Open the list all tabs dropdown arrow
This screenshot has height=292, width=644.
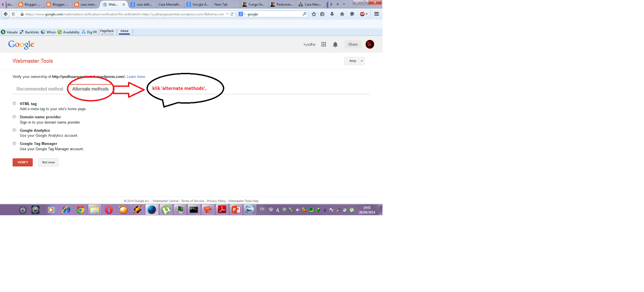coord(344,4)
